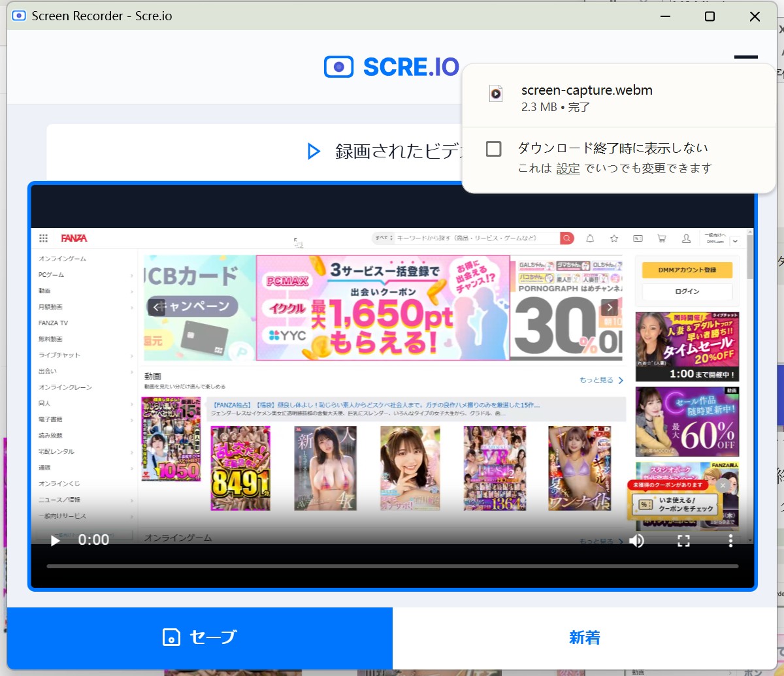Screen dimensions: 784x676
Task: Click the Screen Recorder app icon in the title bar
Action: coord(19,16)
